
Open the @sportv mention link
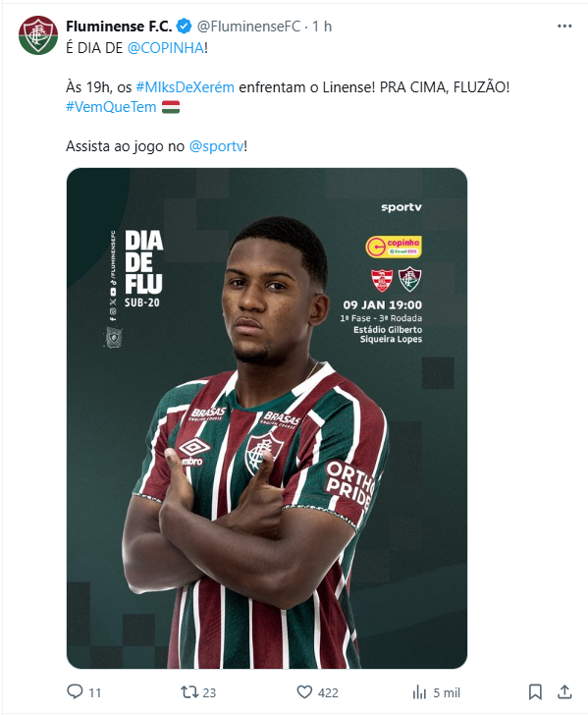click(x=217, y=146)
